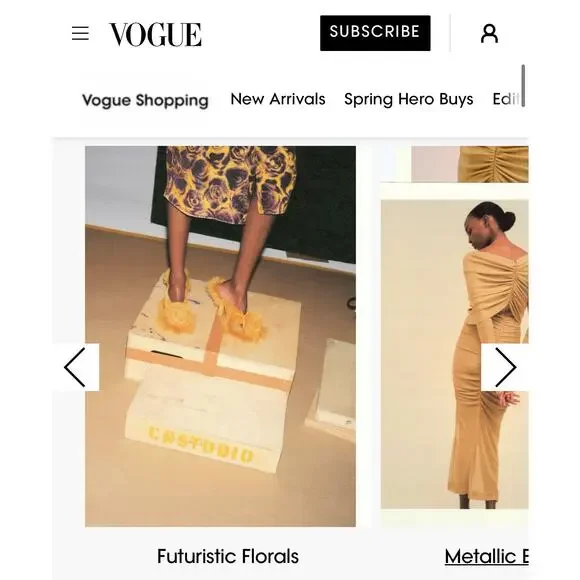This screenshot has height=580, width=580.
Task: Open the New Arrivals menu item
Action: point(278,99)
